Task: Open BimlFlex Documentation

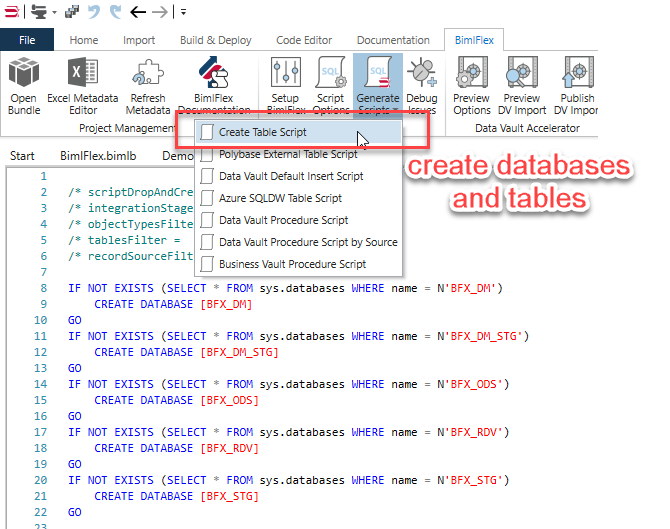Action: pyautogui.click(x=214, y=83)
